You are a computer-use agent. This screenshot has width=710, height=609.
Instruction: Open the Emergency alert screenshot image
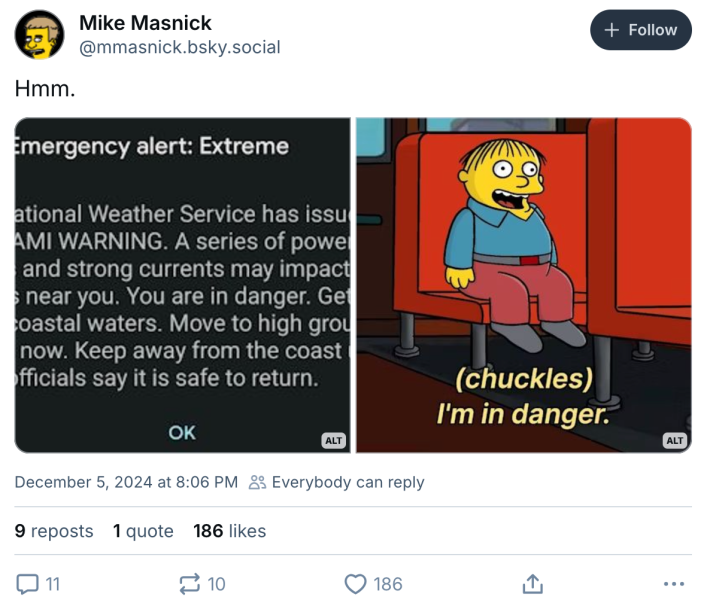(182, 285)
